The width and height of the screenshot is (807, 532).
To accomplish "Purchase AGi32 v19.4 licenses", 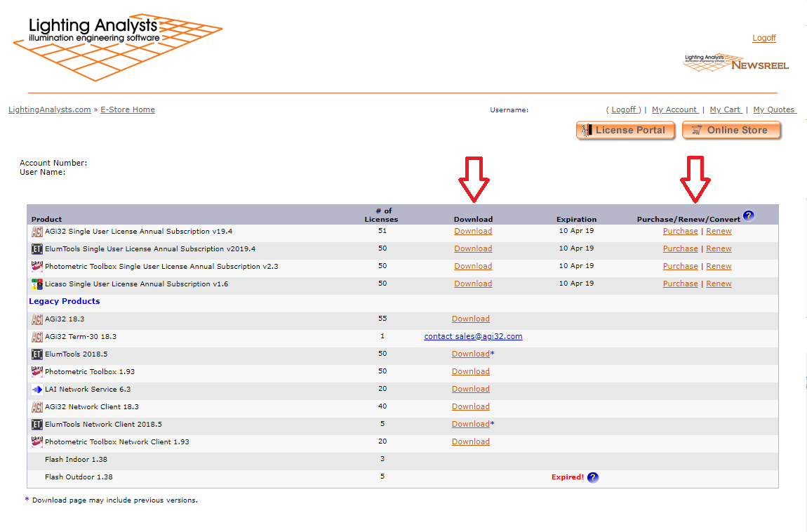I will [681, 232].
